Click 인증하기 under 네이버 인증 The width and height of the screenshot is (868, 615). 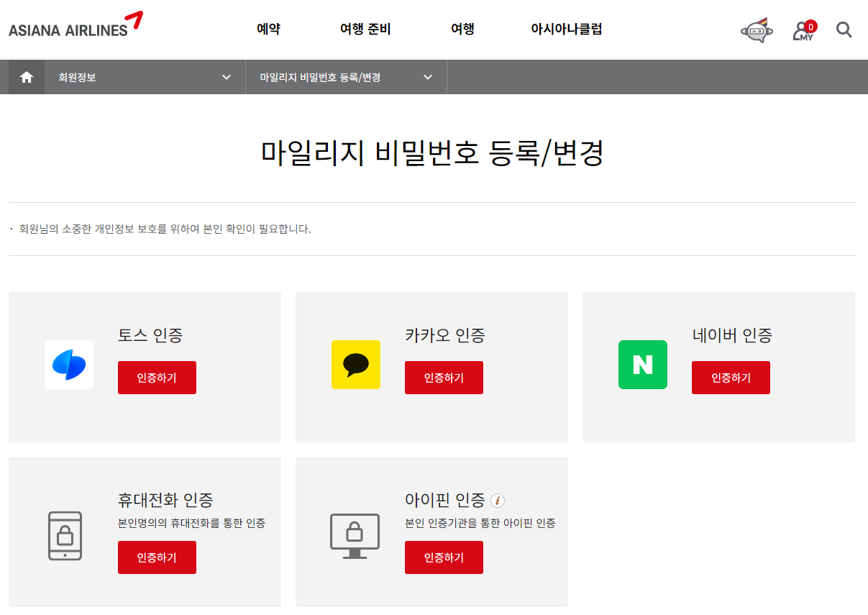[x=731, y=378]
